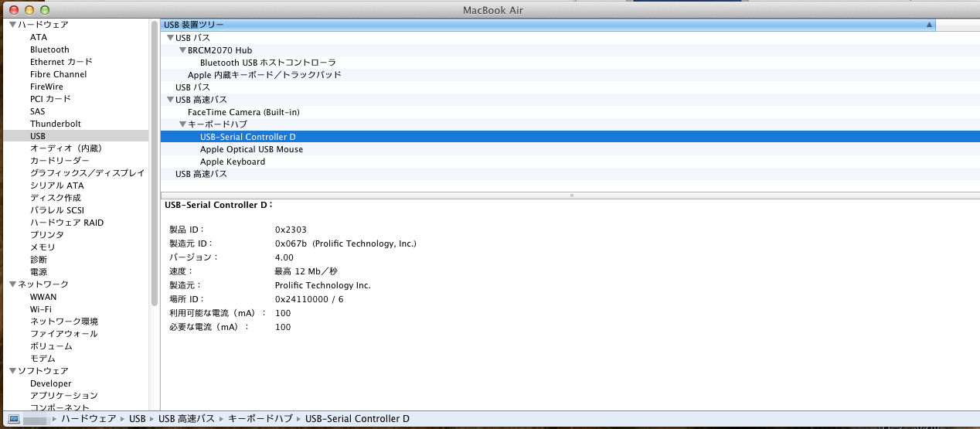Select Ethernet カード in the sidebar
The height and width of the screenshot is (429, 980).
(x=61, y=62)
